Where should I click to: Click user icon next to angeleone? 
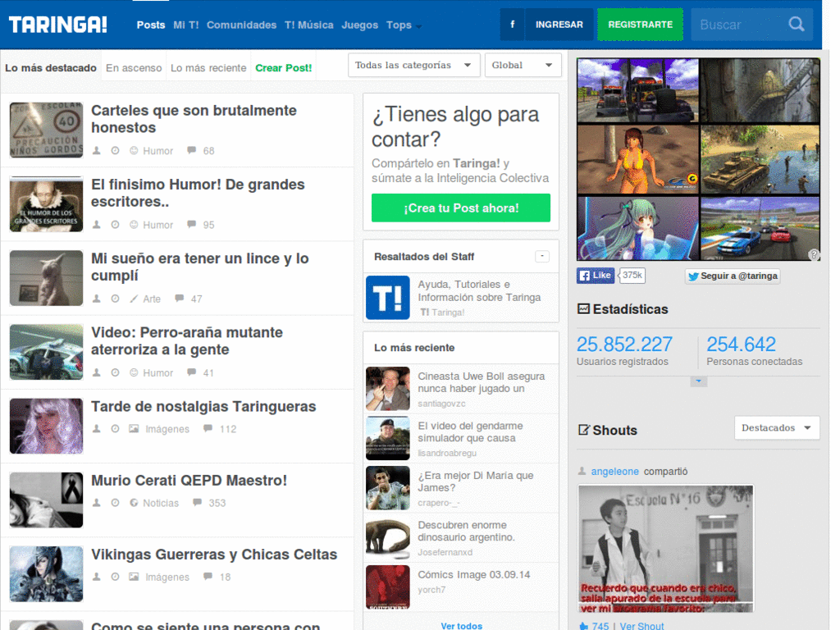[582, 471]
